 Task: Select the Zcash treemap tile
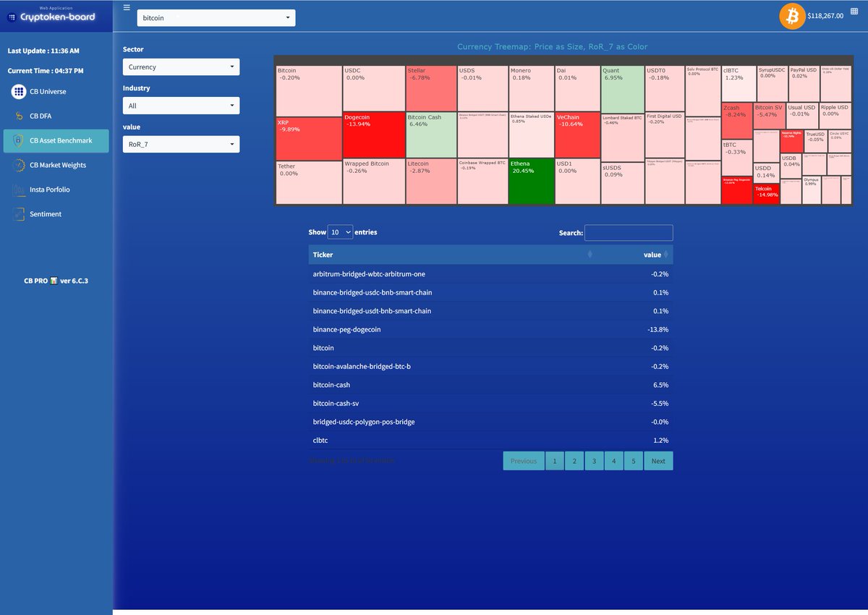click(736, 121)
